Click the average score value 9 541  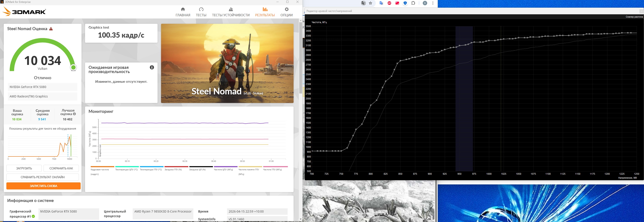point(42,119)
